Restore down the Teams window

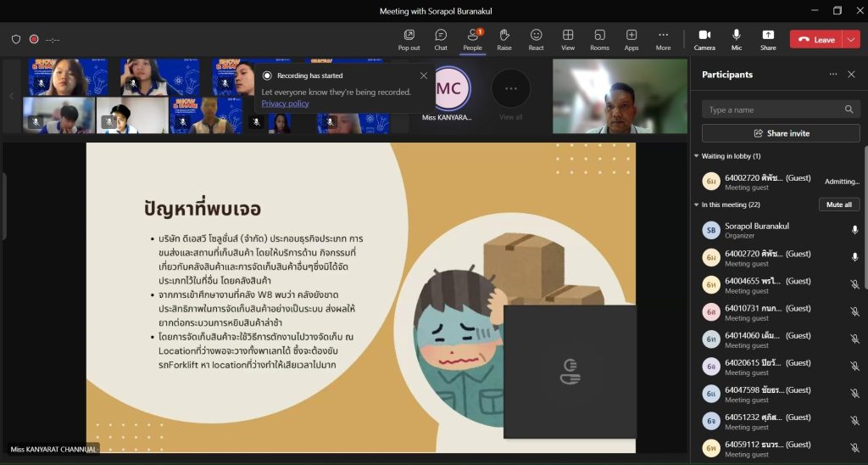pyautogui.click(x=837, y=10)
